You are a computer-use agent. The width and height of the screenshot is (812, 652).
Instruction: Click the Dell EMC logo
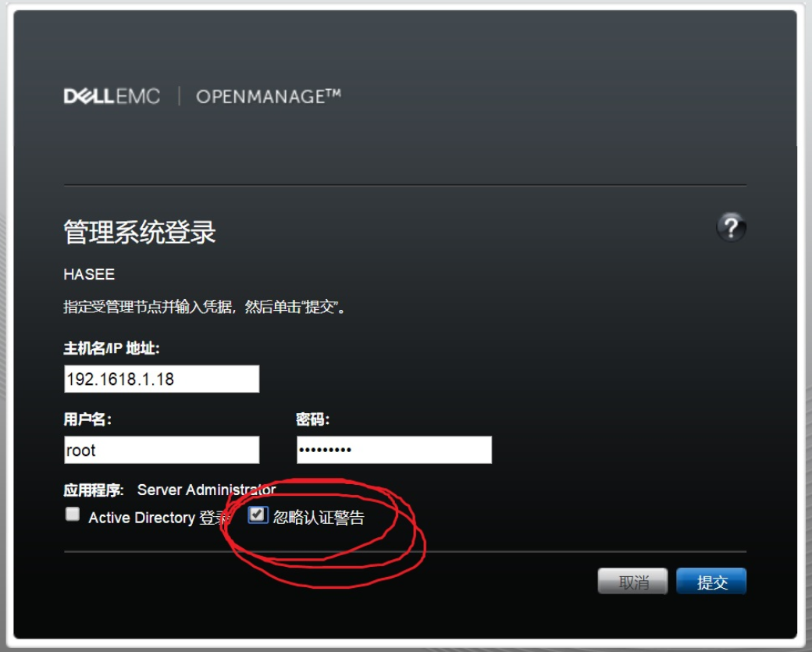click(112, 96)
